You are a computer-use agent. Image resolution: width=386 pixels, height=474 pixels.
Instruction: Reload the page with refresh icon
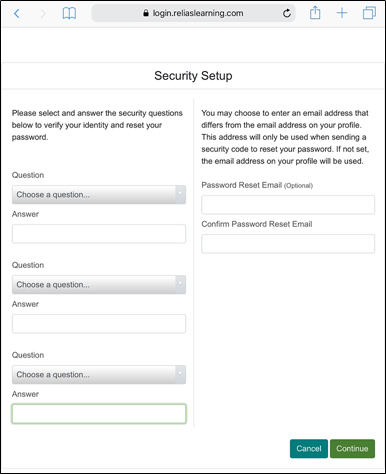click(x=287, y=13)
